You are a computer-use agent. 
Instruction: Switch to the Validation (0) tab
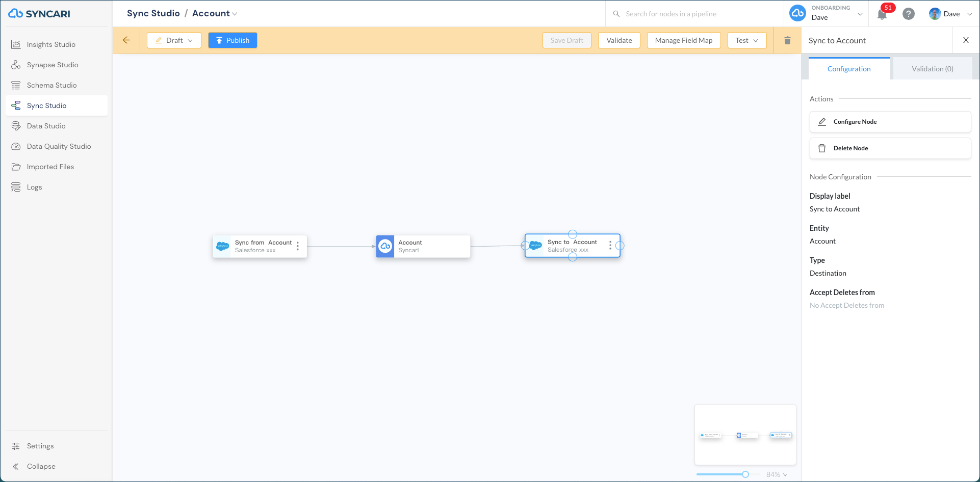pyautogui.click(x=932, y=69)
